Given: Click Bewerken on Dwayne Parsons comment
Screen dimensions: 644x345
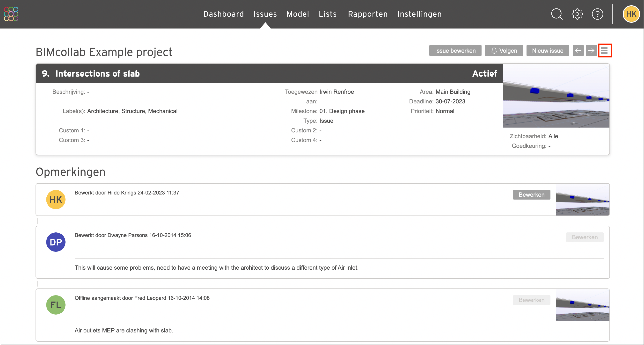Looking at the screenshot, I should click(x=585, y=237).
